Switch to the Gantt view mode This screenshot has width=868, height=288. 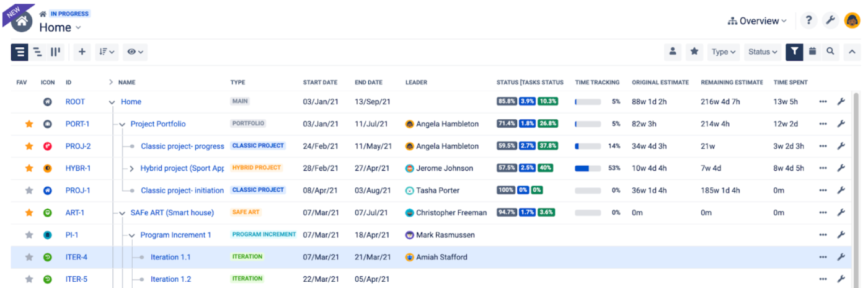[38, 52]
